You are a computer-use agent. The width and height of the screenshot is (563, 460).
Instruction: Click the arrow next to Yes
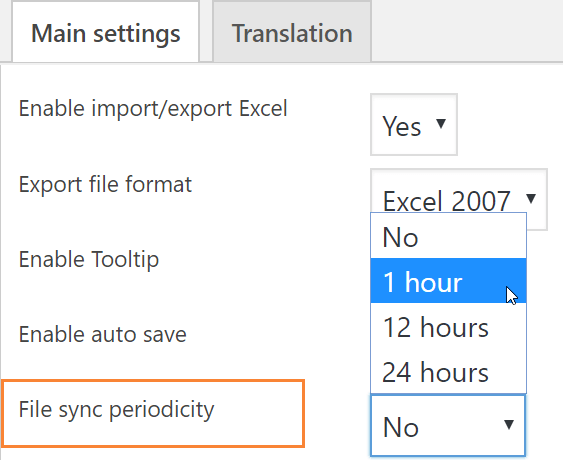[441, 124]
